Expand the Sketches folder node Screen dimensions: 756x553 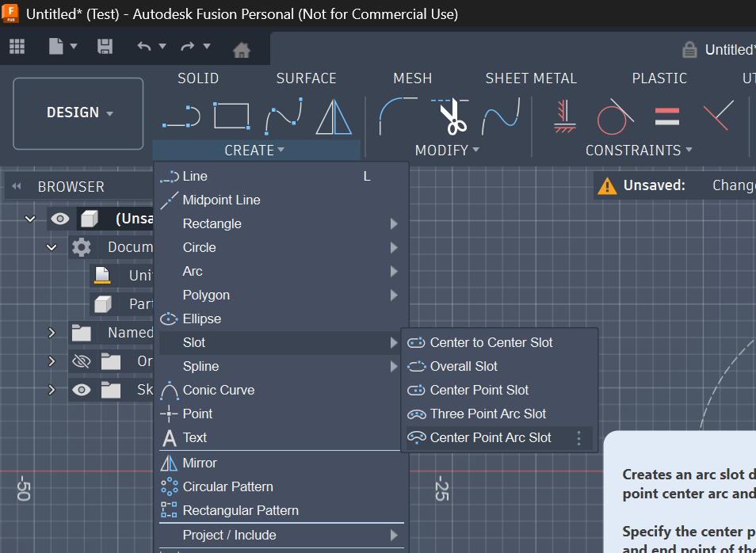(52, 390)
